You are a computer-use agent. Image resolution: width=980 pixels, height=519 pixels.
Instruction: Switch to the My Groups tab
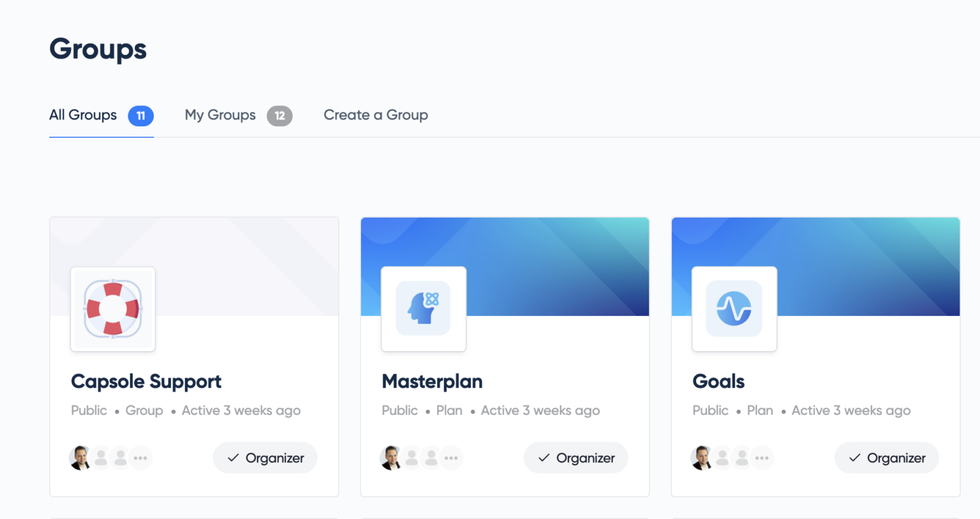[239, 115]
